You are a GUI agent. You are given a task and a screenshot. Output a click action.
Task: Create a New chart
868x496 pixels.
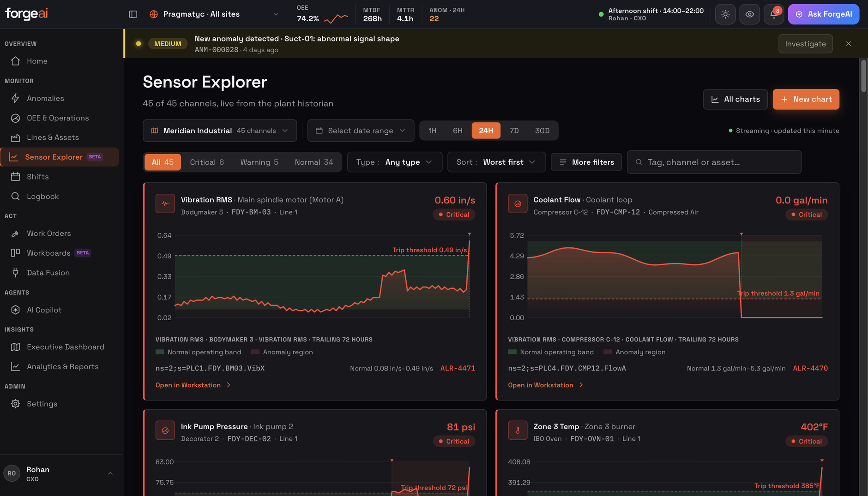click(806, 99)
